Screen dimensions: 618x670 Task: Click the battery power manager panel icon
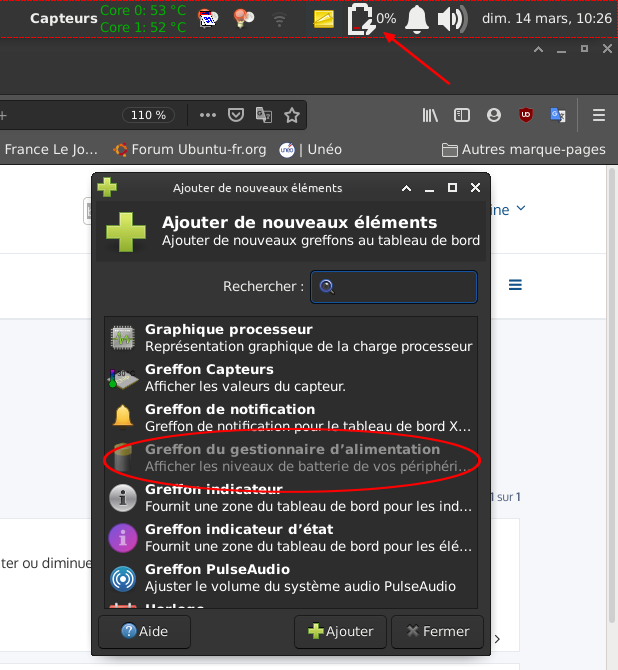362,19
